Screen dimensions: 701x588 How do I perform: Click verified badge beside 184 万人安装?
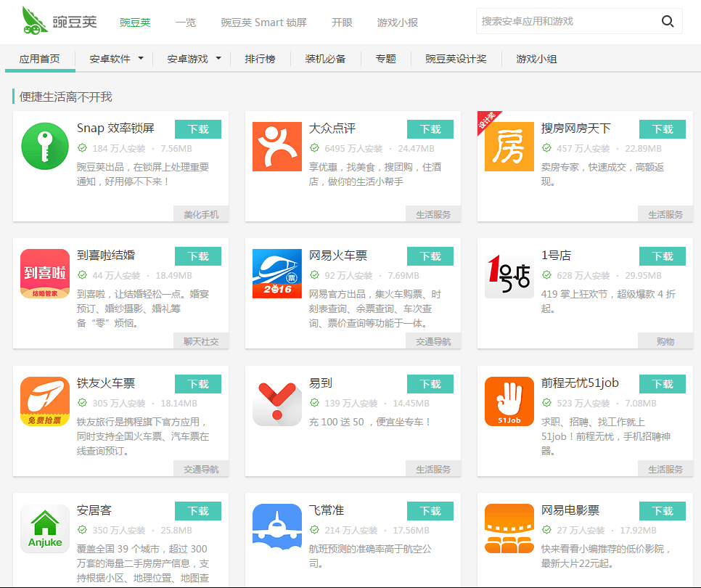point(82,148)
